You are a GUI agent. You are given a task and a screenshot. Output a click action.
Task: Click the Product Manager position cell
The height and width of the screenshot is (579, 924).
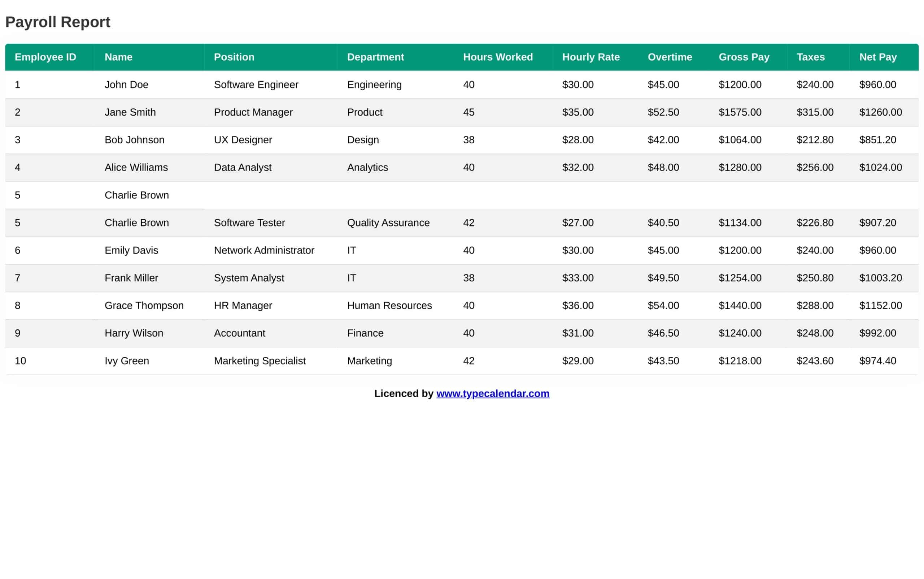(253, 112)
